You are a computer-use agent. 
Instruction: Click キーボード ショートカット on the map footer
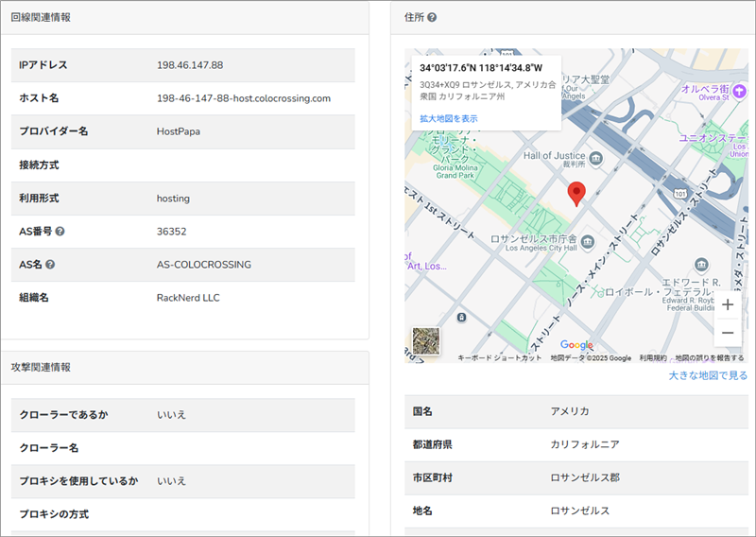pos(500,358)
